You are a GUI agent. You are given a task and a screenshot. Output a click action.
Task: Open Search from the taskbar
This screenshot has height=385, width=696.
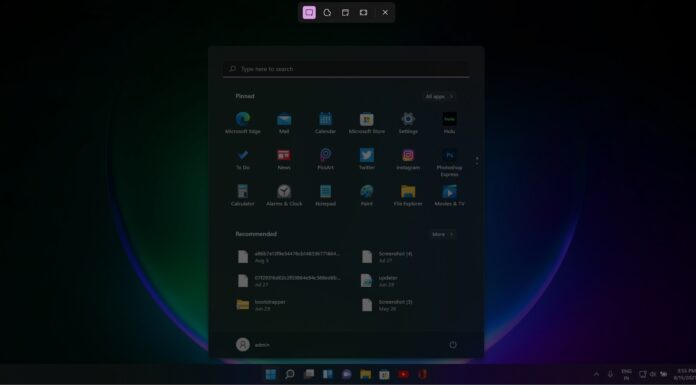coord(289,374)
